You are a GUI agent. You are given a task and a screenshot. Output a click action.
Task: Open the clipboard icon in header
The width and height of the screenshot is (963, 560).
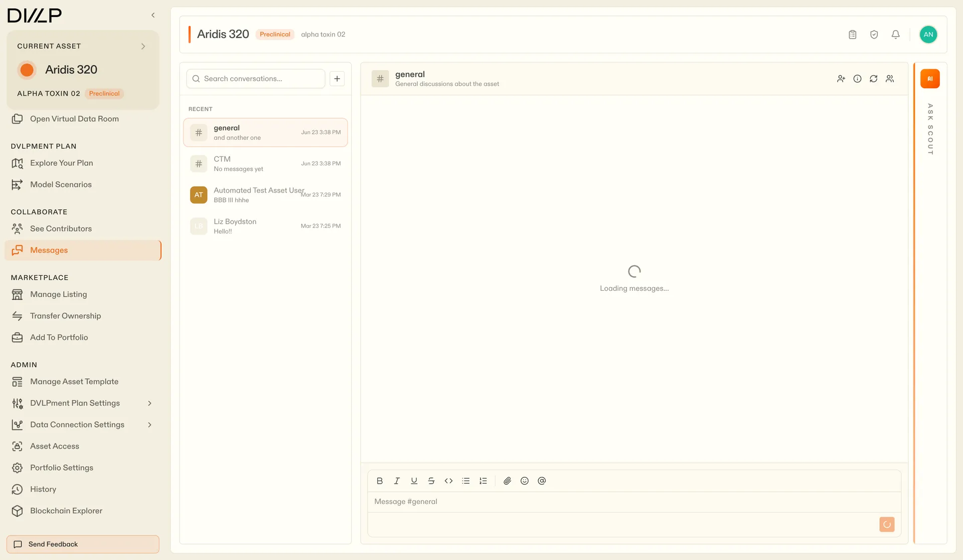pos(852,35)
